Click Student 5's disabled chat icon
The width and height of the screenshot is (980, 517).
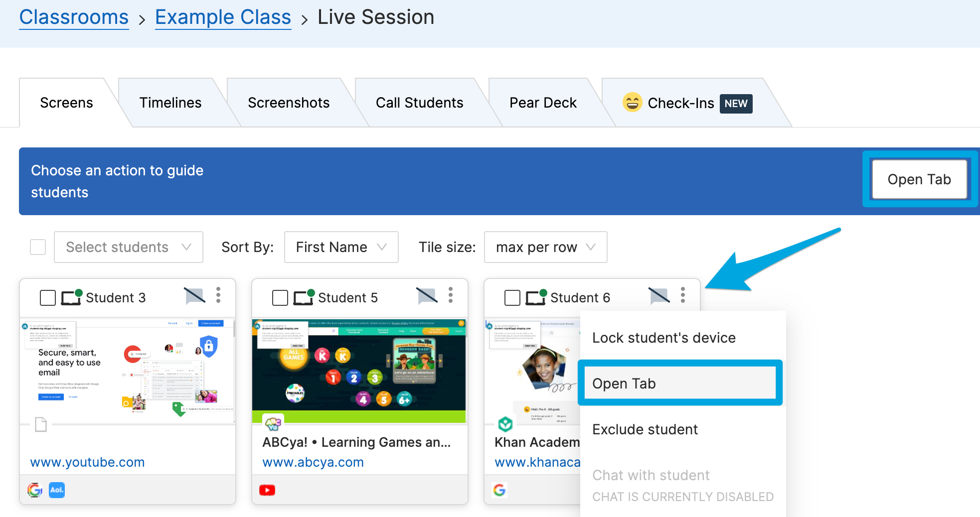(x=427, y=296)
